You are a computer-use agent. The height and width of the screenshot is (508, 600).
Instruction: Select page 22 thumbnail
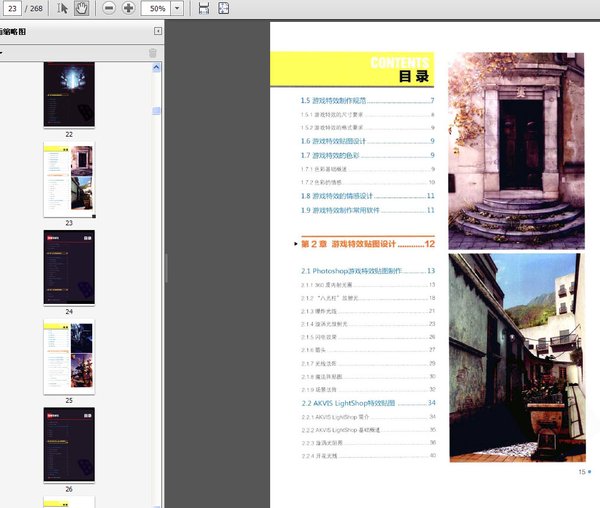69,94
